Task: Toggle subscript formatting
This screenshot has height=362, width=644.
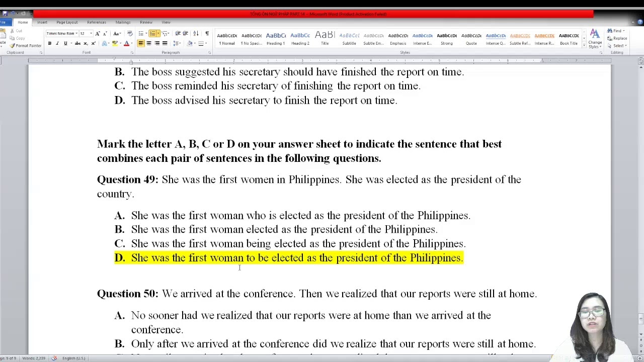Action: click(x=86, y=43)
